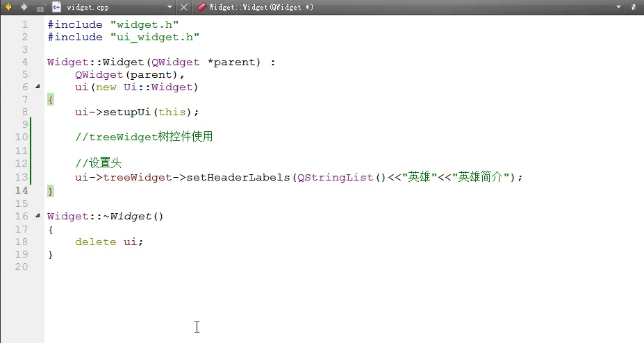This screenshot has width=644, height=343.
Task: Go back with the left arrow icon
Action: pos(8,7)
